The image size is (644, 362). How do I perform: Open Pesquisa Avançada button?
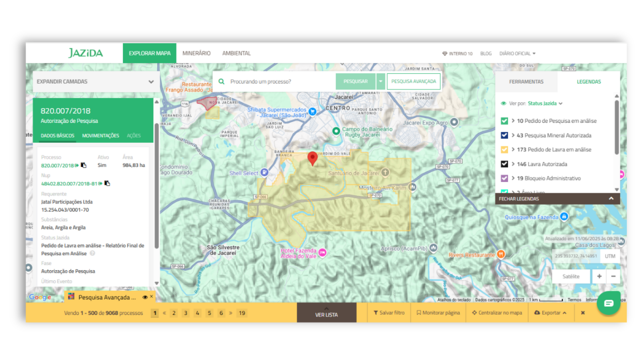[413, 81]
